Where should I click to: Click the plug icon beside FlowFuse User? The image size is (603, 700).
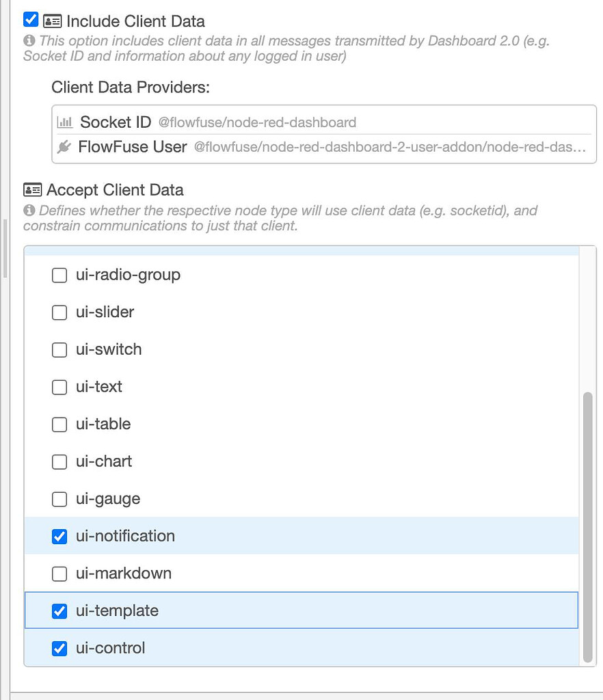[x=65, y=146]
